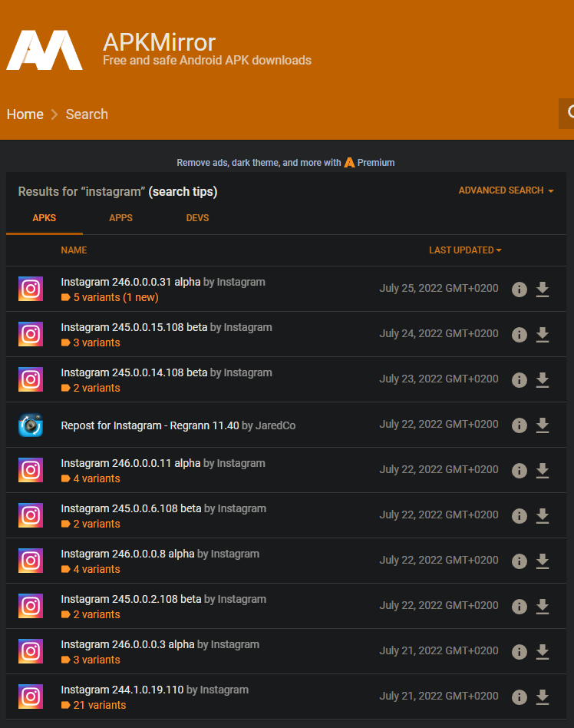
Task: Click the Search breadcrumb
Action: 87,114
